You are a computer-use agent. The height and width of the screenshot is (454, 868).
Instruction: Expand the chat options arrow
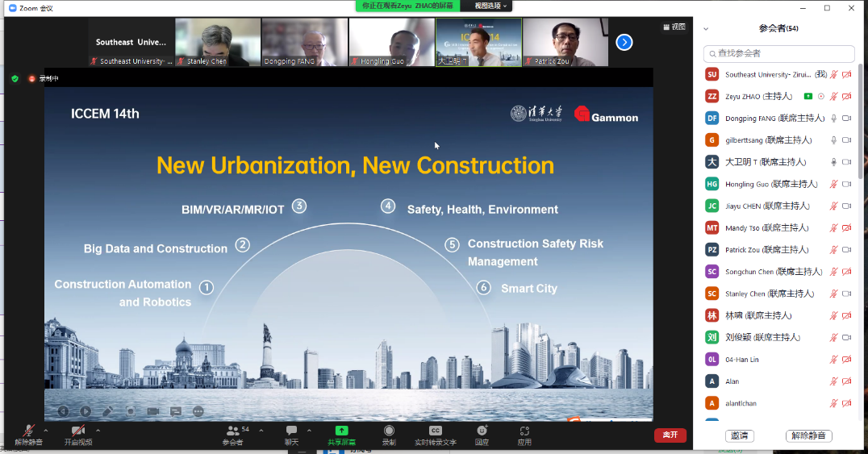309,430
